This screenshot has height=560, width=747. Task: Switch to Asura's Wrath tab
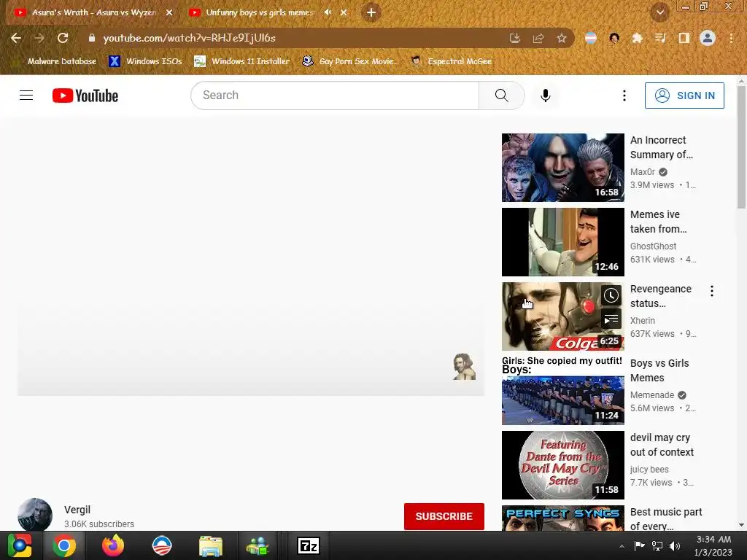pos(93,12)
